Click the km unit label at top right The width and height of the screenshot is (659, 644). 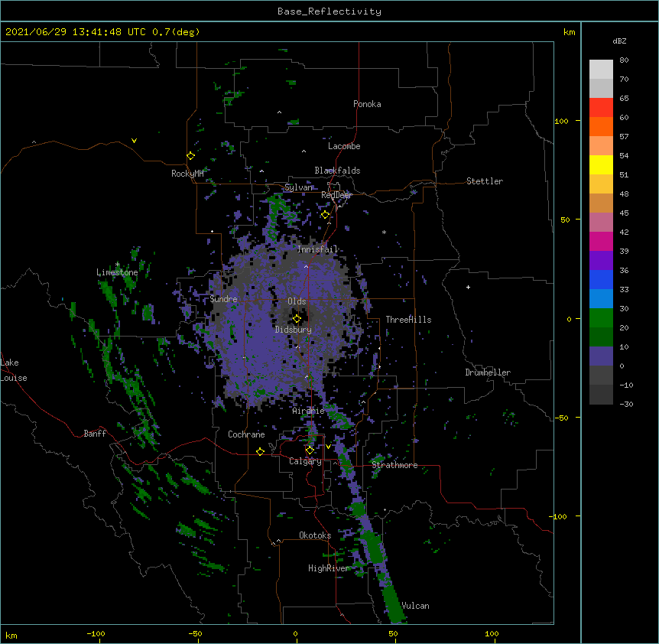click(569, 32)
